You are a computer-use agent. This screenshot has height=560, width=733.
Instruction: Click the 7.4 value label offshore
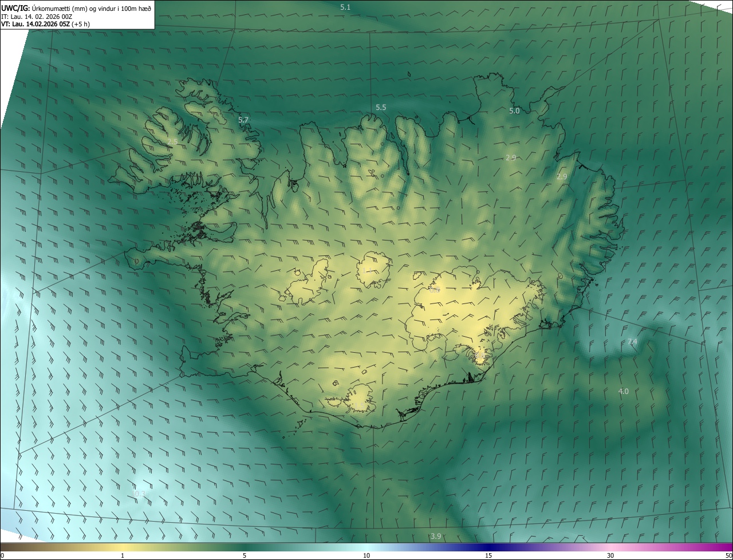[632, 342]
